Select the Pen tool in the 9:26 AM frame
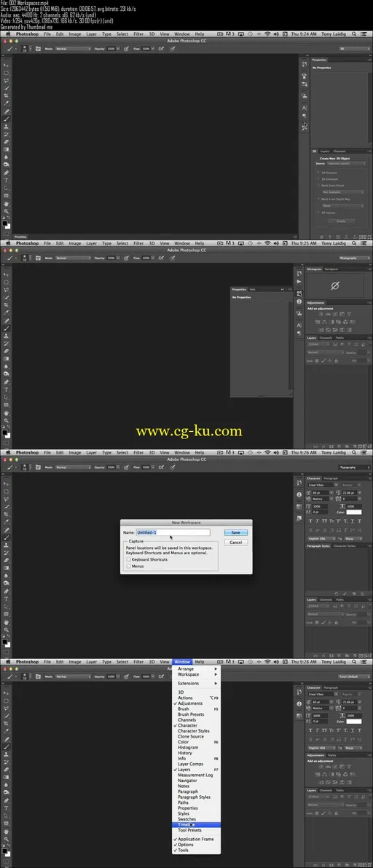 [x=7, y=591]
